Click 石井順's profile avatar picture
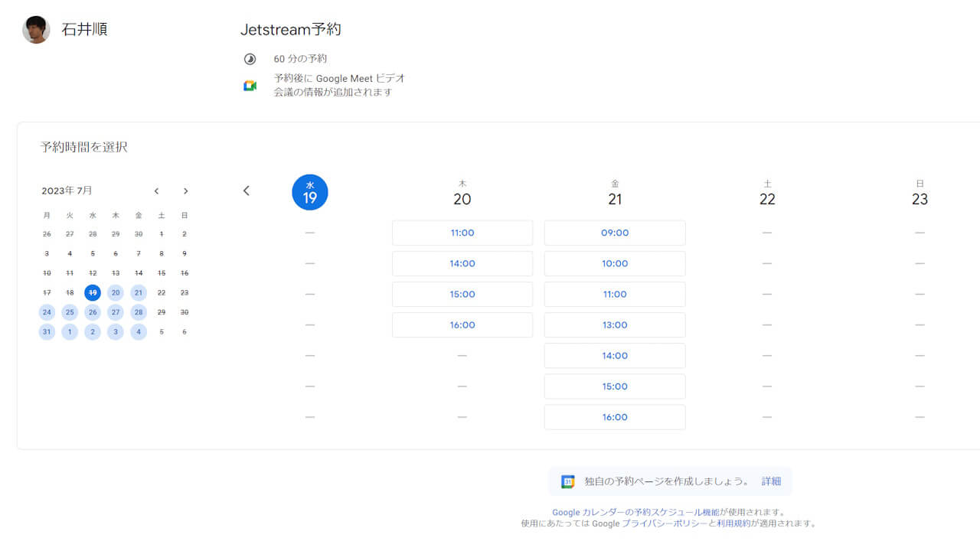Viewport: 980px width, 551px height. pyautogui.click(x=35, y=28)
